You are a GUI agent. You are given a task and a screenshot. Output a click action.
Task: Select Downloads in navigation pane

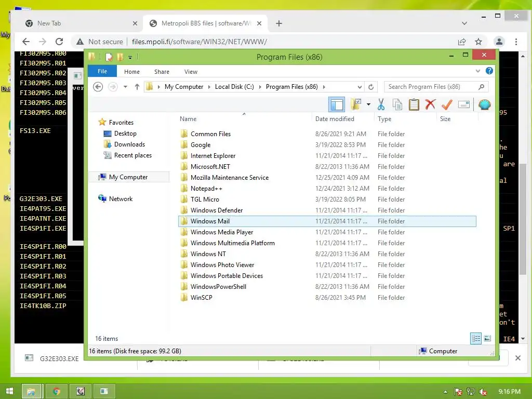coord(129,144)
